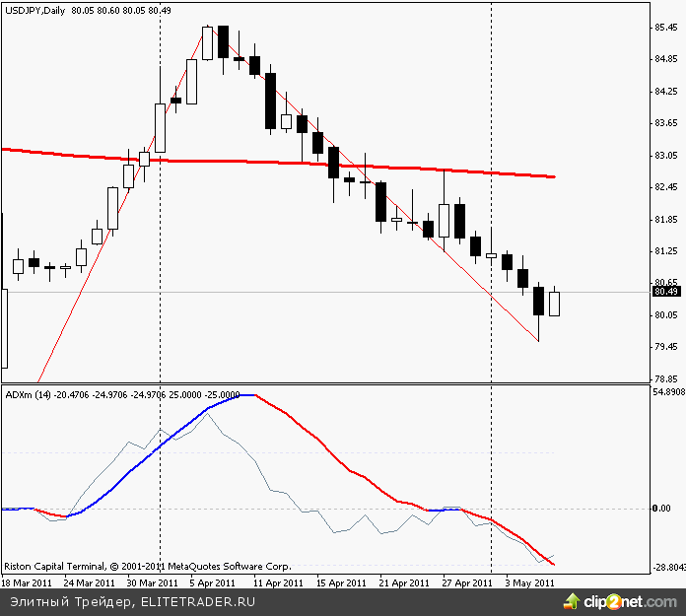Viewport: 686px width, 616px height.
Task: Click the current price marker 80.49
Action: click(x=666, y=292)
